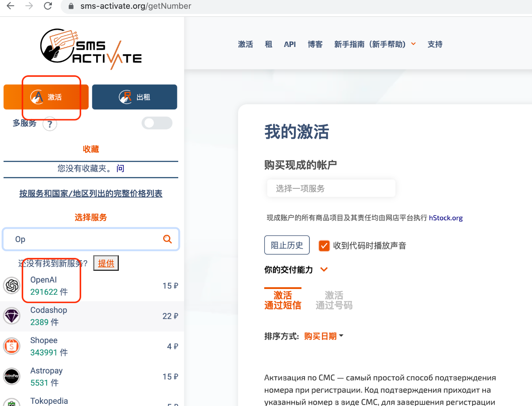Toggle the 多服务 multi-service switch
This screenshot has width=532, height=406.
(x=157, y=123)
